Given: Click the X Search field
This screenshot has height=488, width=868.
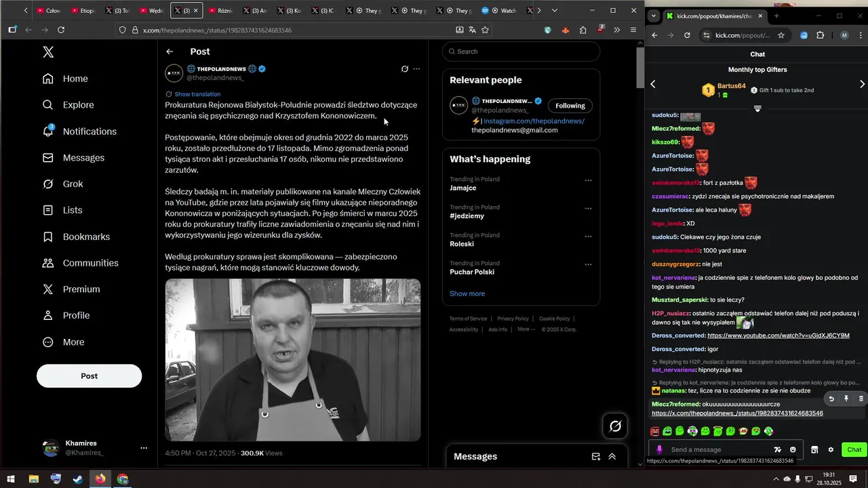Looking at the screenshot, I should pyautogui.click(x=521, y=52).
